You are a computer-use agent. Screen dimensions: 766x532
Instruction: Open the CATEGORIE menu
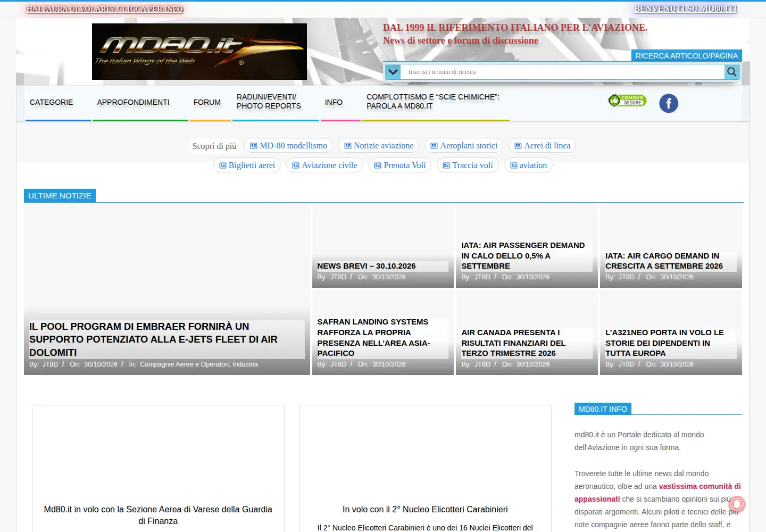point(52,102)
